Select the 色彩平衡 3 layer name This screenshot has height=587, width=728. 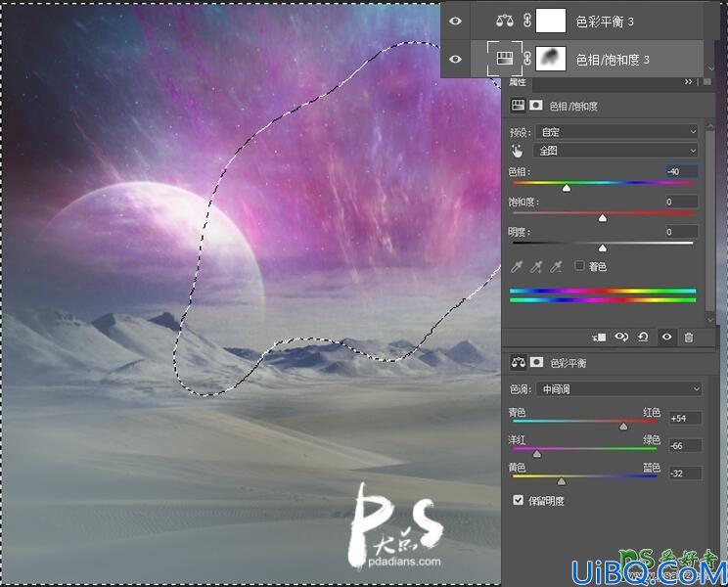click(x=605, y=22)
